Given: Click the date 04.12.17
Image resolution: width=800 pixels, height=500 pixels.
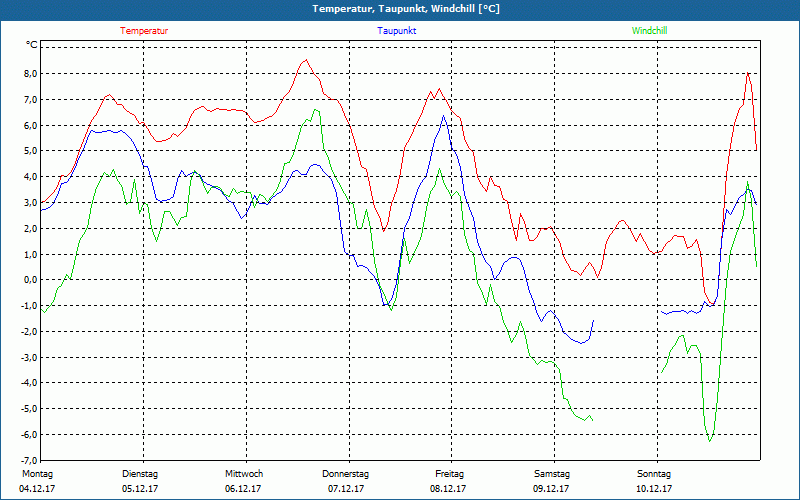Looking at the screenshot, I should 37,489.
